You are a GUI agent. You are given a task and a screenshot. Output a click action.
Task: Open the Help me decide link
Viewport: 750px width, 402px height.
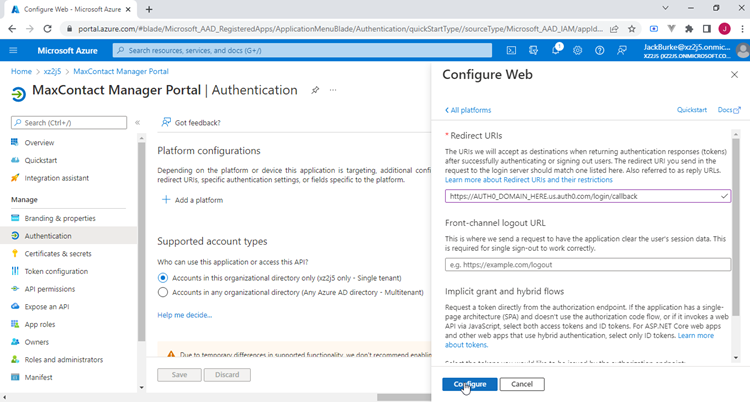pos(185,315)
